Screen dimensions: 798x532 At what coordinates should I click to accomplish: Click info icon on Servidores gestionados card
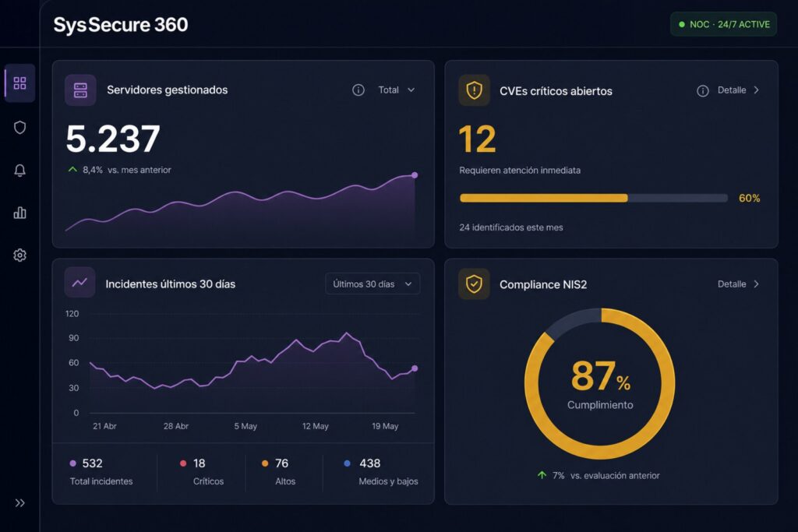pyautogui.click(x=358, y=90)
